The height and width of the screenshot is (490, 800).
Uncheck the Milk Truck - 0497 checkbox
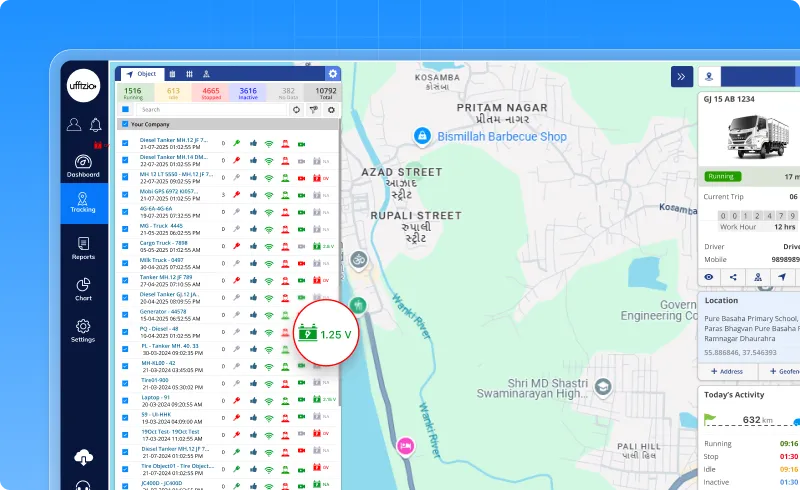coord(125,262)
